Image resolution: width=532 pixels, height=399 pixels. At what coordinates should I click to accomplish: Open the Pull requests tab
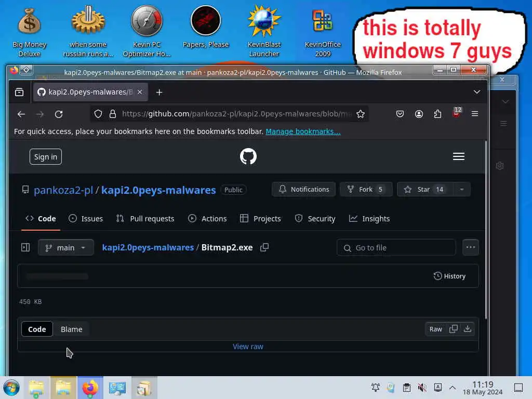coord(145,219)
